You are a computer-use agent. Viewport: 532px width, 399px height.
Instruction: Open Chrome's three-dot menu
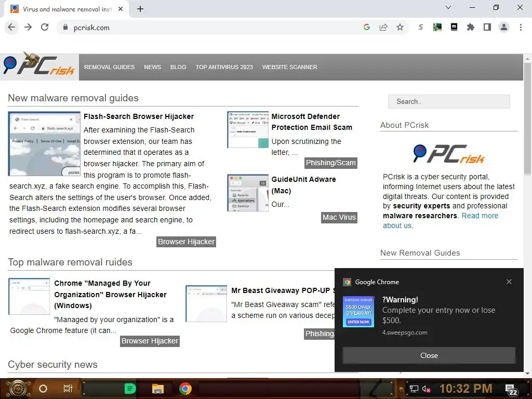point(521,27)
